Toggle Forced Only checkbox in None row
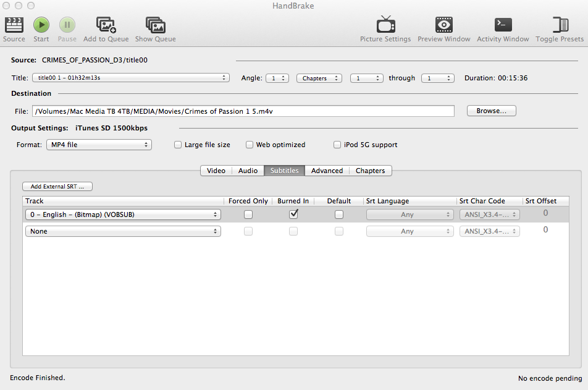 pos(248,231)
